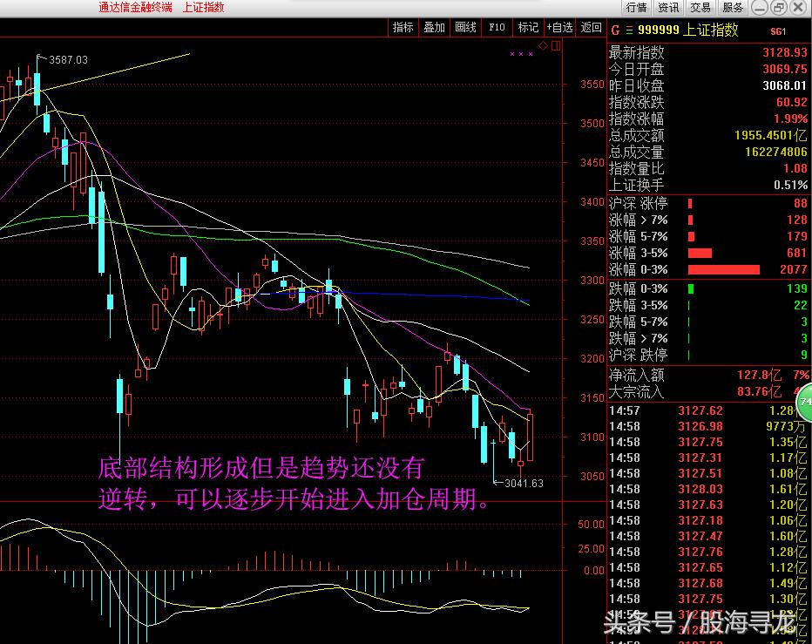Screen dimensions: 812x644
Task: Click the green 74 floating circle
Action: point(804,402)
